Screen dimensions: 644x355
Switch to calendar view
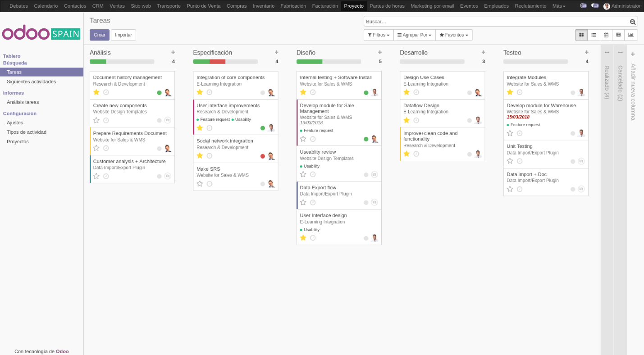pos(606,35)
